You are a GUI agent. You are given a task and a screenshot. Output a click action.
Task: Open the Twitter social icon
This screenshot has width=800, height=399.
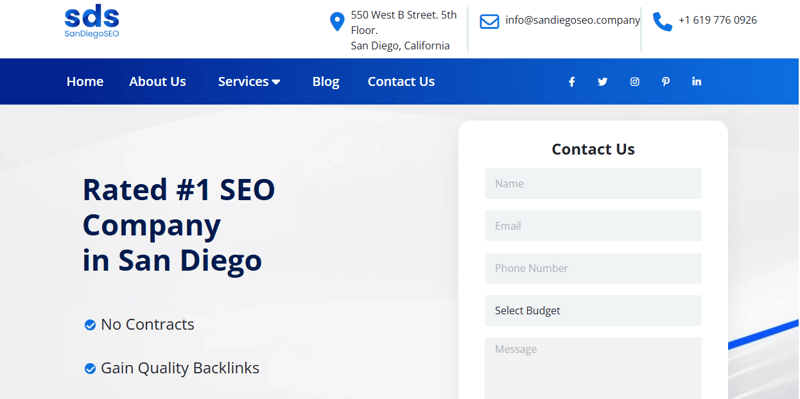pyautogui.click(x=603, y=82)
